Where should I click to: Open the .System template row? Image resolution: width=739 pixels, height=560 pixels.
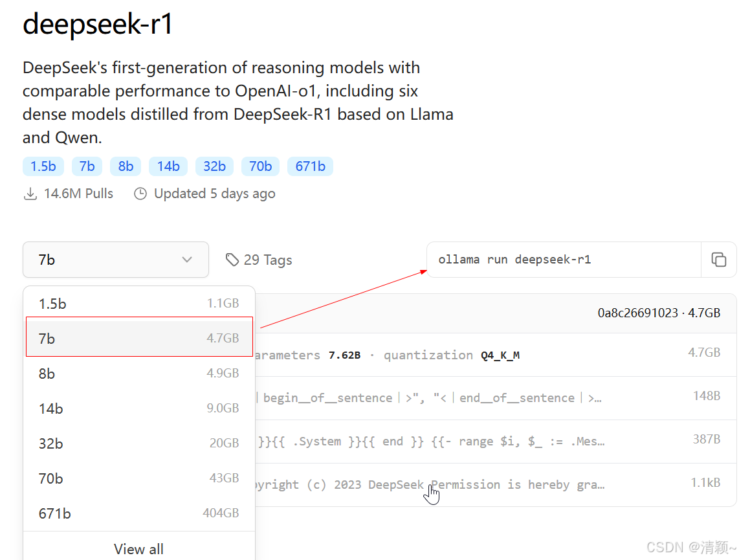(495, 442)
